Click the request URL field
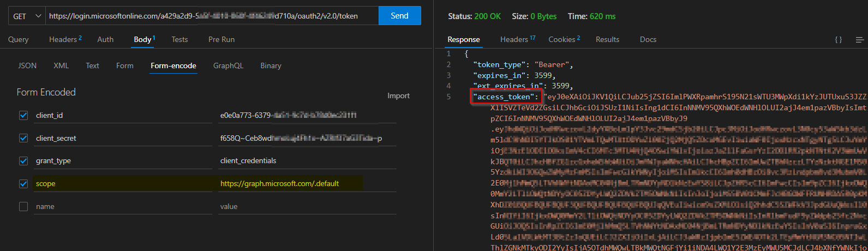The height and width of the screenshot is (251, 868). click(x=212, y=16)
